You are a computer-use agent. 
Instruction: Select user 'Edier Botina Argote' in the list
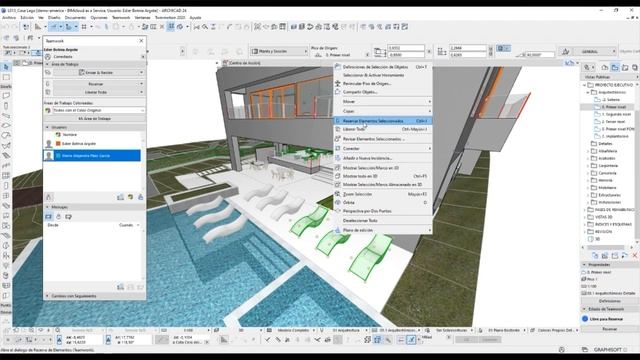78,144
